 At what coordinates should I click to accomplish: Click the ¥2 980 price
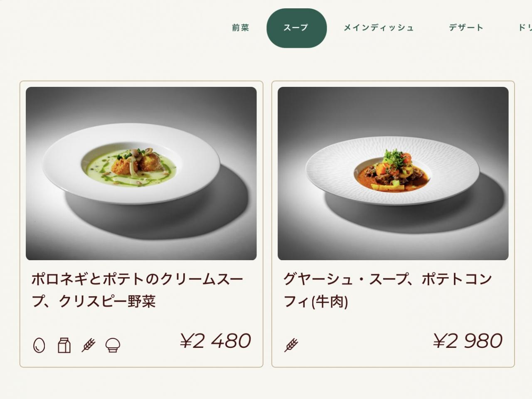pyautogui.click(x=468, y=341)
